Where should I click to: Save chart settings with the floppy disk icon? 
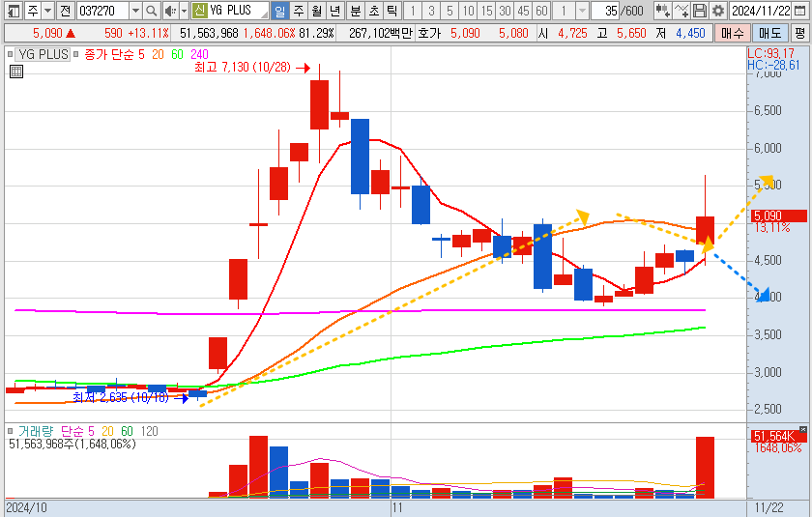[700, 11]
